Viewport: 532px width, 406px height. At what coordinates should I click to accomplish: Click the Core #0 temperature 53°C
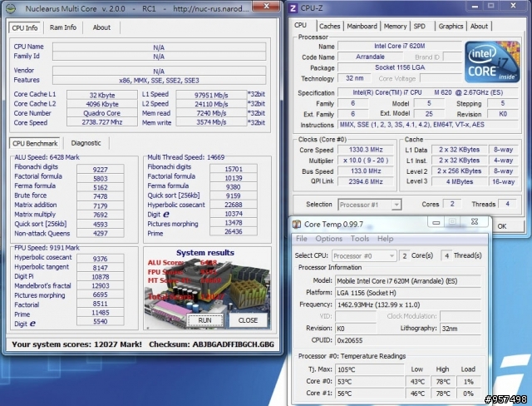coord(369,381)
